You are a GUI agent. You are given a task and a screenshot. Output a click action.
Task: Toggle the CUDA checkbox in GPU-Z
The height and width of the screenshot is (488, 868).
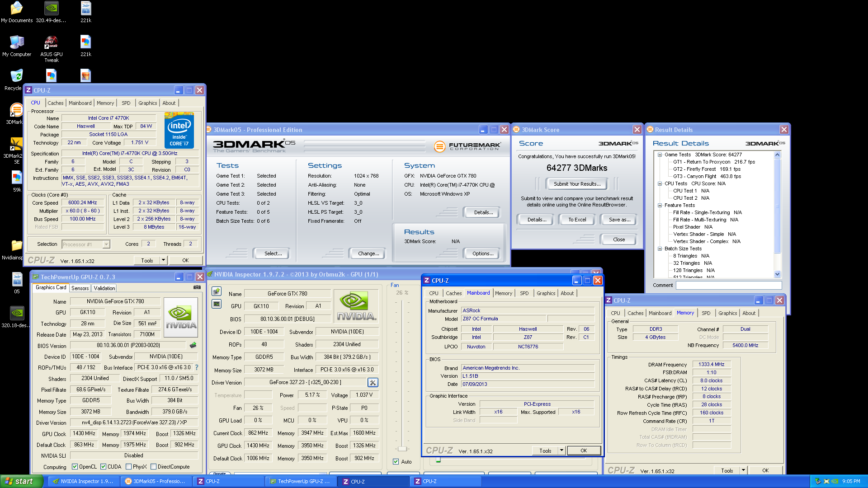coord(104,467)
